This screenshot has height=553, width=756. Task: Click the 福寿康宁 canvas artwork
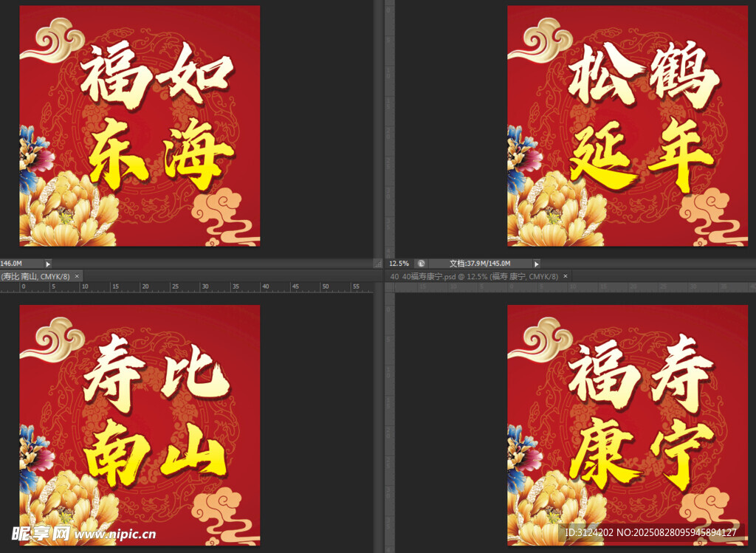pyautogui.click(x=628, y=425)
